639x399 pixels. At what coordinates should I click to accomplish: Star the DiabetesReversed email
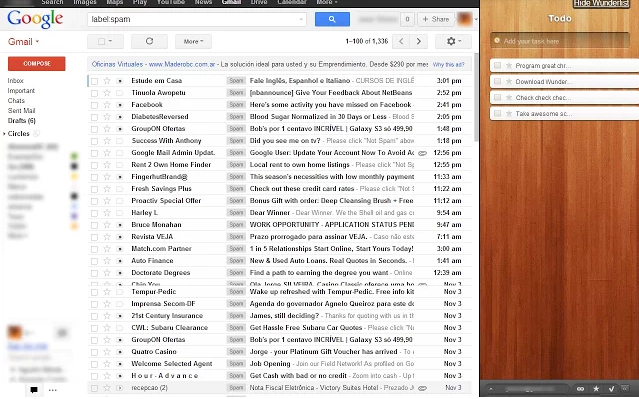[107, 117]
